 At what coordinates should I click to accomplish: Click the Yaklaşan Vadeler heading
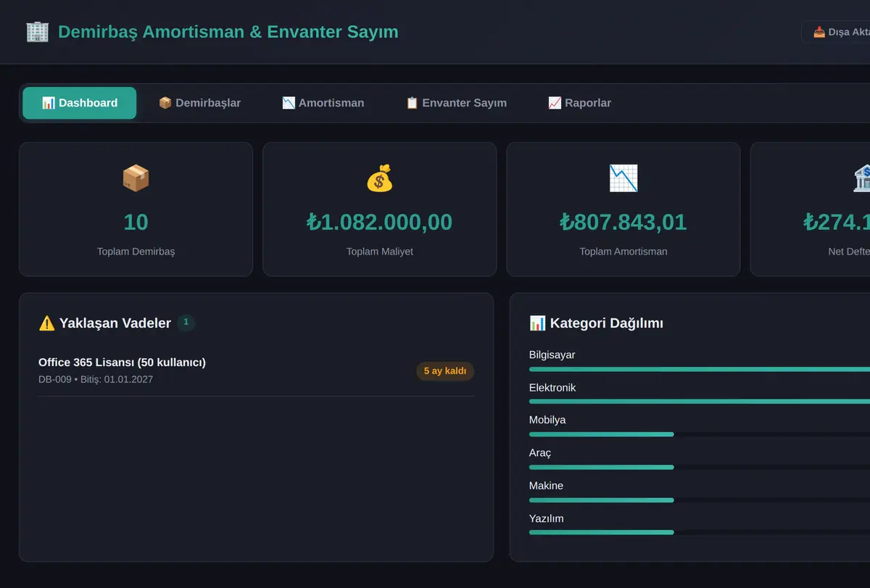point(115,323)
